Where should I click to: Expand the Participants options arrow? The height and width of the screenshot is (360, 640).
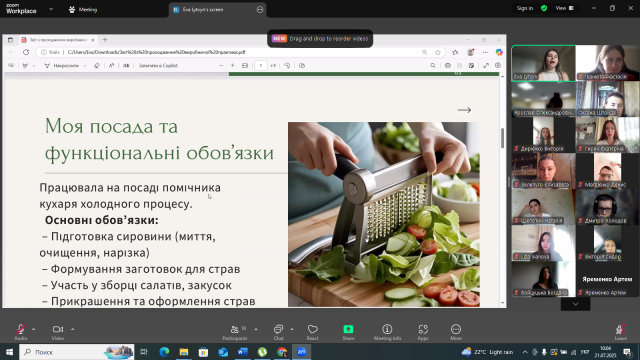click(256, 329)
